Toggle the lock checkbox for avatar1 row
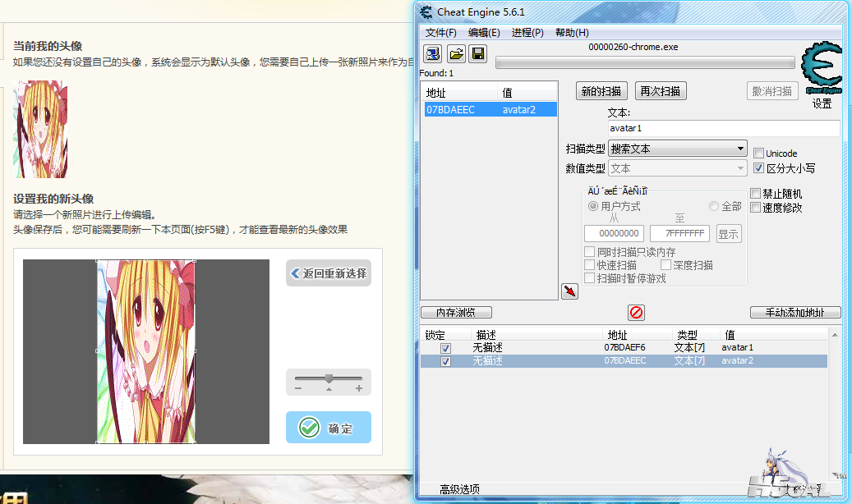The image size is (852, 504). tap(445, 348)
